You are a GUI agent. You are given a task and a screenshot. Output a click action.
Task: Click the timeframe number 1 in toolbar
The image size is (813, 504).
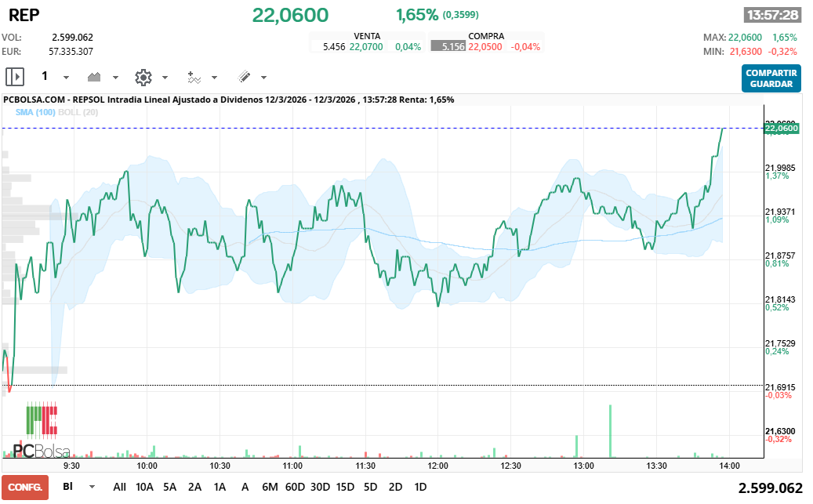point(45,76)
